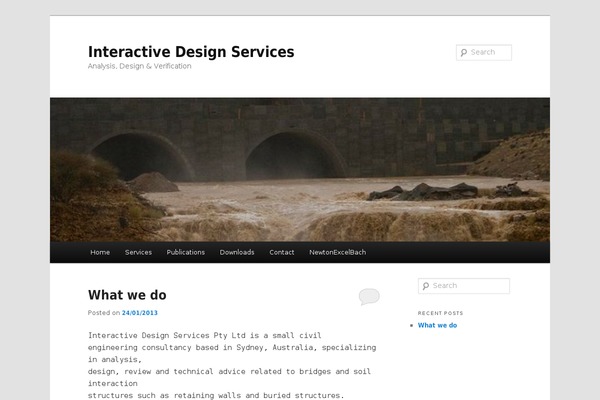
Task: Go to the Services menu item
Action: click(138, 252)
